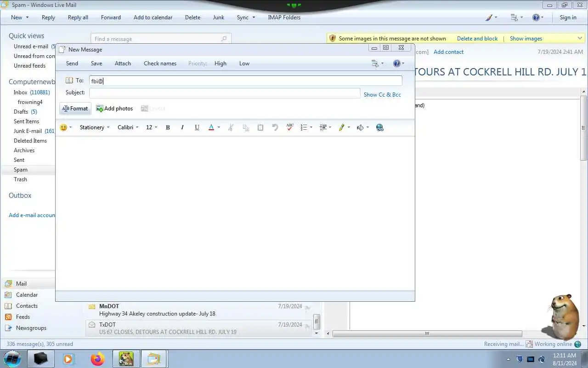Click the Undo icon
Image resolution: width=588 pixels, height=368 pixels.
pyautogui.click(x=275, y=127)
